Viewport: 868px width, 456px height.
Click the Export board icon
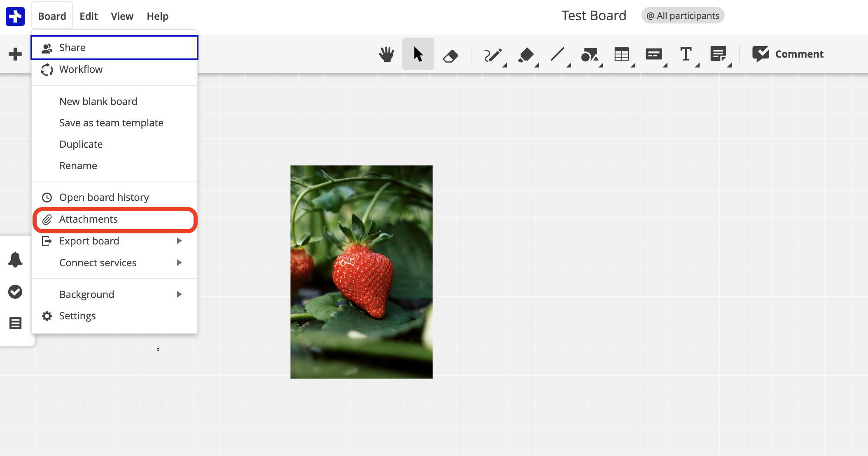(47, 241)
